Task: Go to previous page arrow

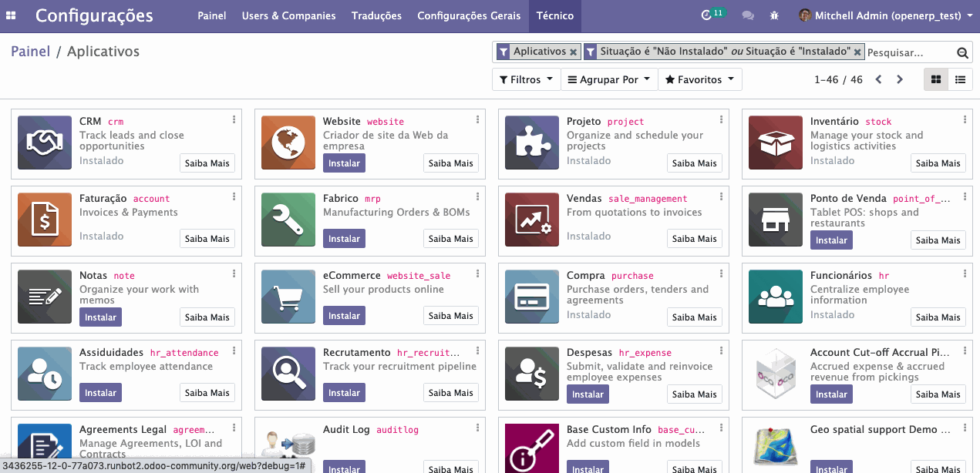Action: coord(880,79)
